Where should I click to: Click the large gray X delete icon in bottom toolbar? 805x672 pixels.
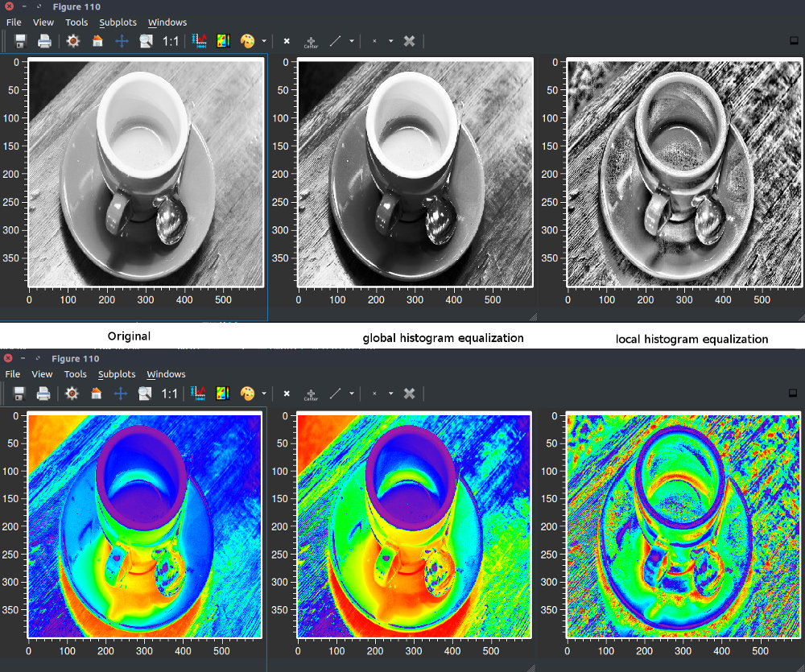(x=409, y=394)
